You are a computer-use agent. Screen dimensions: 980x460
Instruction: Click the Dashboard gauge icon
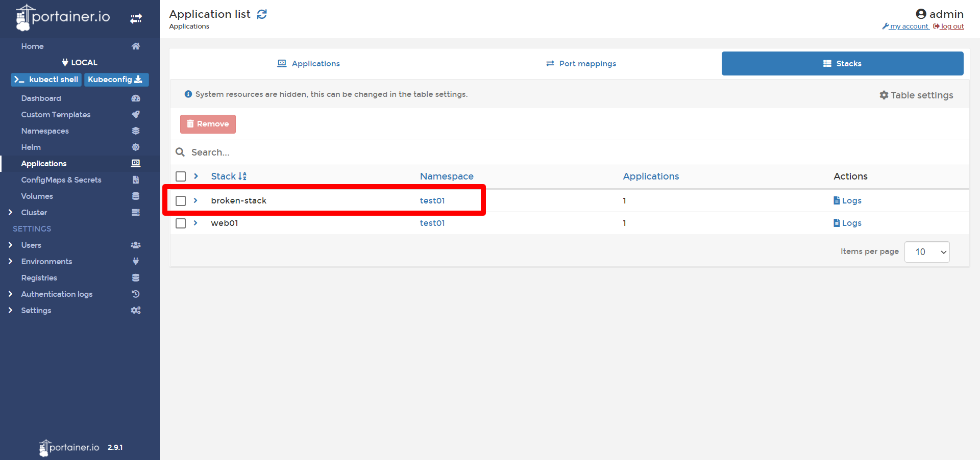pos(136,98)
